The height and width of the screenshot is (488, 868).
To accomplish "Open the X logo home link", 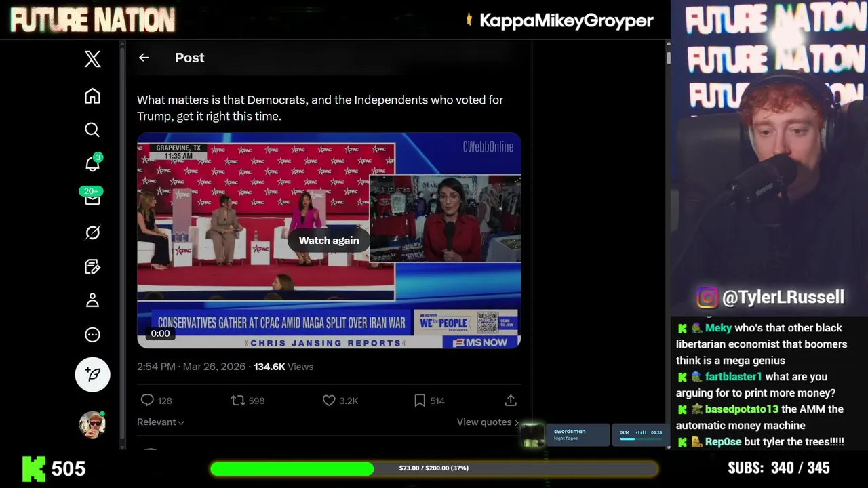I will pyautogui.click(x=92, y=59).
